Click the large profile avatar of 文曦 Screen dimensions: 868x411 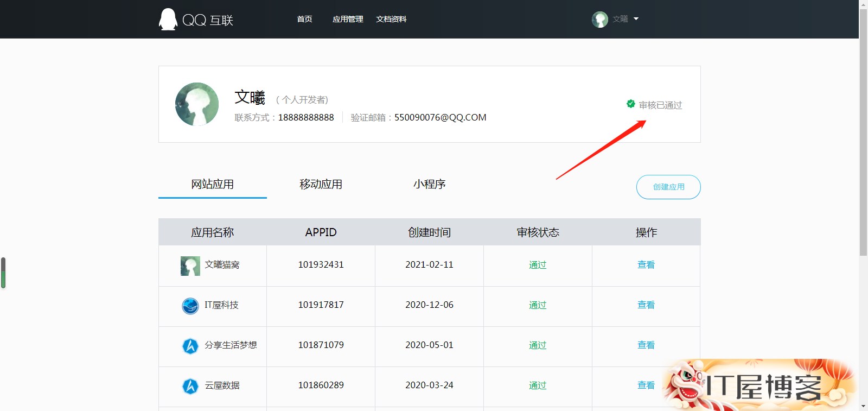click(x=197, y=104)
